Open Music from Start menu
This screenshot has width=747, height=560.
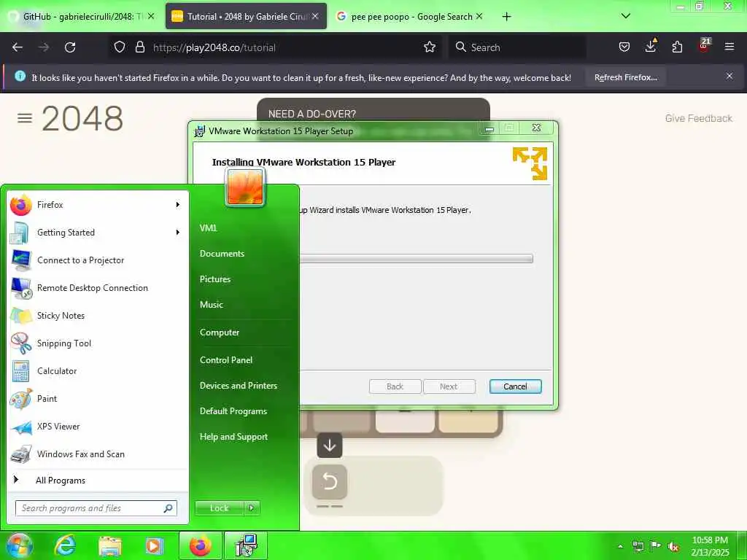pos(211,305)
